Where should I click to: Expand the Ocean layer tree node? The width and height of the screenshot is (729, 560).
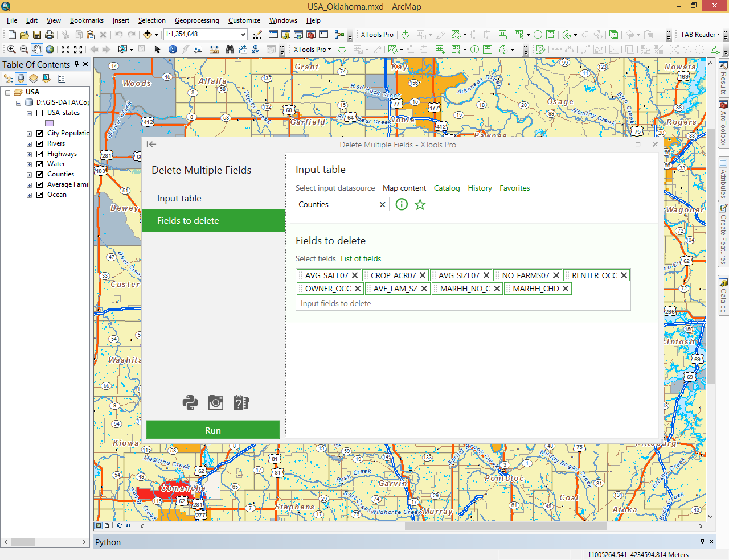29,195
